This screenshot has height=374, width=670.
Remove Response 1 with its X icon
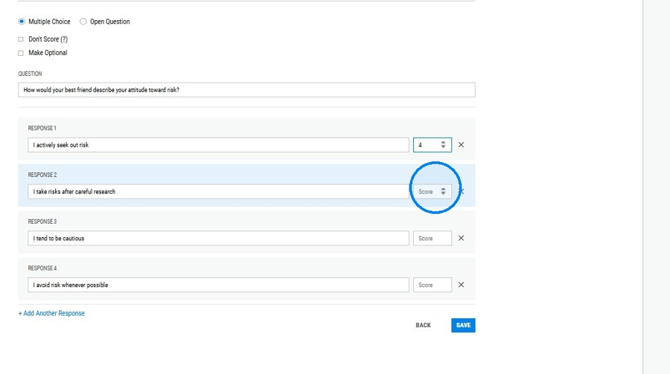(461, 145)
